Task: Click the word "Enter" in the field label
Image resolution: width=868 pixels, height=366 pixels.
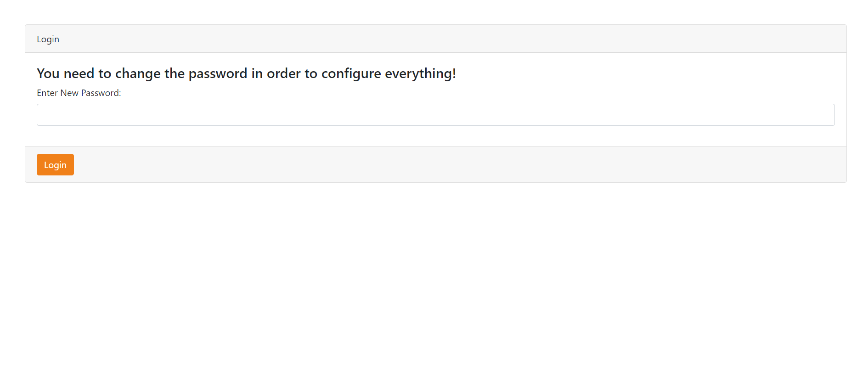Action: (x=47, y=93)
